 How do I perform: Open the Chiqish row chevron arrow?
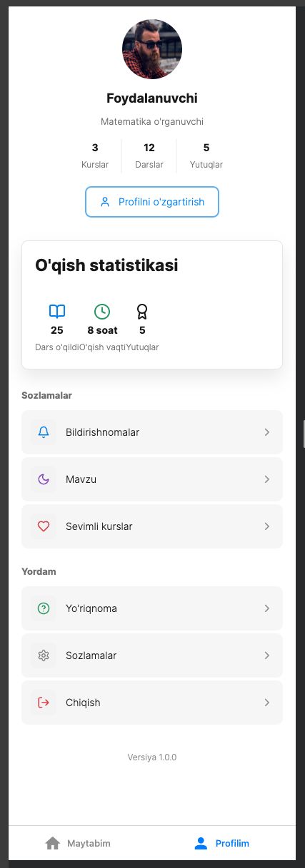(266, 703)
